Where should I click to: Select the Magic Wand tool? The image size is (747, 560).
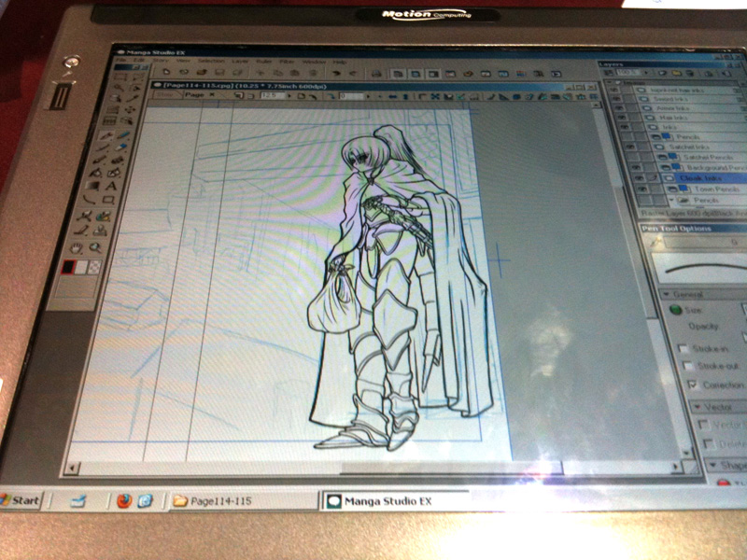pos(118,87)
